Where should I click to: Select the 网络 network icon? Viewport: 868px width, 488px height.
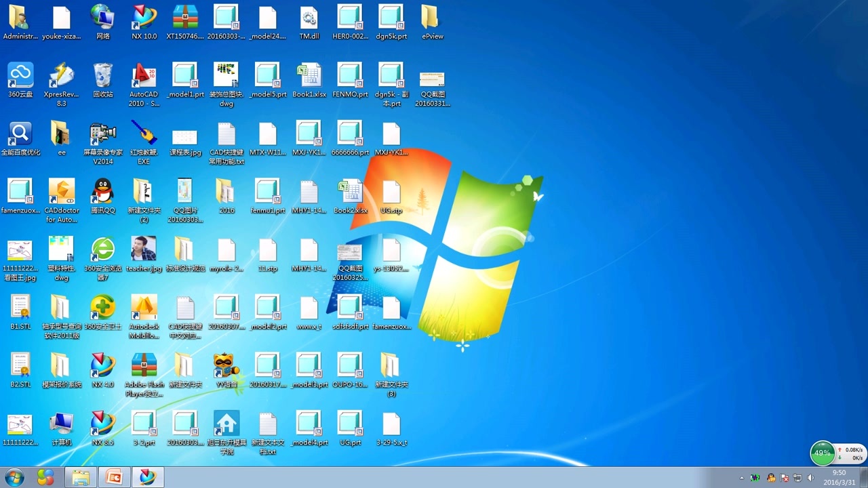102,22
